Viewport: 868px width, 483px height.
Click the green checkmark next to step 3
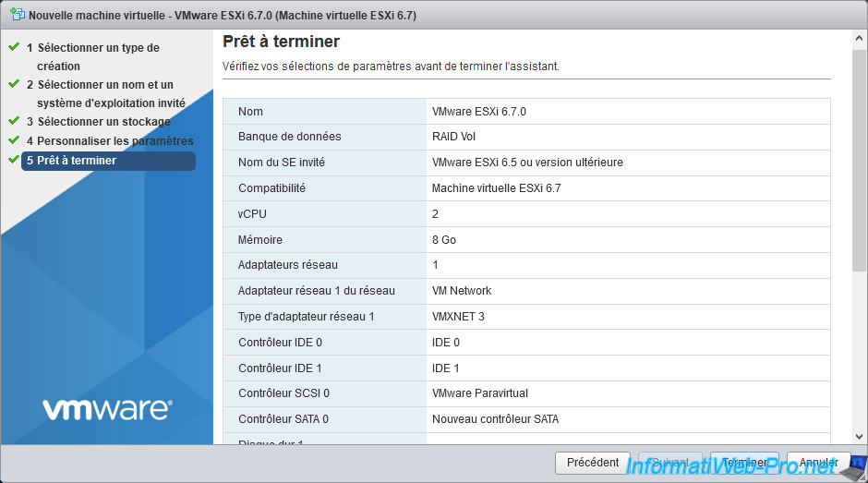pos(14,121)
